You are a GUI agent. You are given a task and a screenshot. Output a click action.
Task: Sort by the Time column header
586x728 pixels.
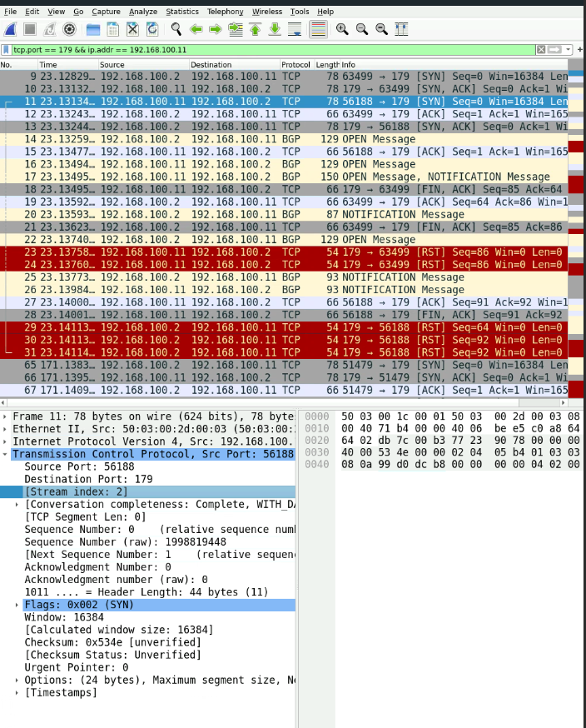pyautogui.click(x=68, y=65)
